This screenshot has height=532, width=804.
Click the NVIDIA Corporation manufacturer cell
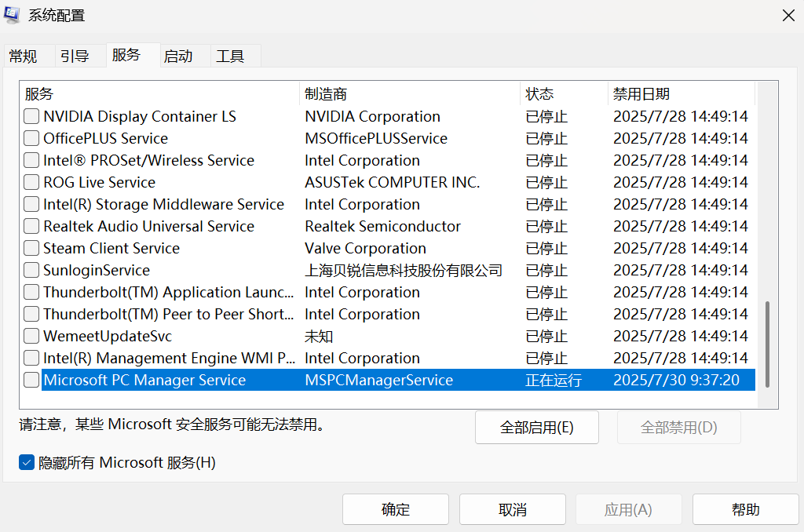tap(372, 116)
